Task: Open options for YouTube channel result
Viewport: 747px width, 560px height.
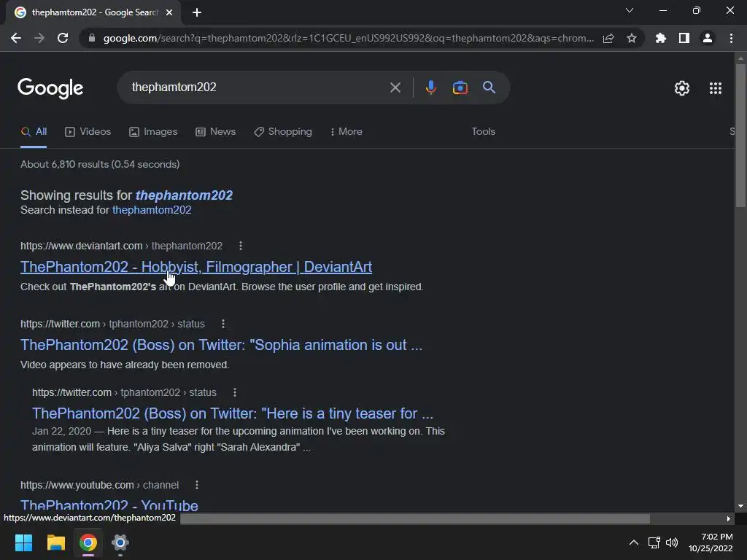Action: 197,485
